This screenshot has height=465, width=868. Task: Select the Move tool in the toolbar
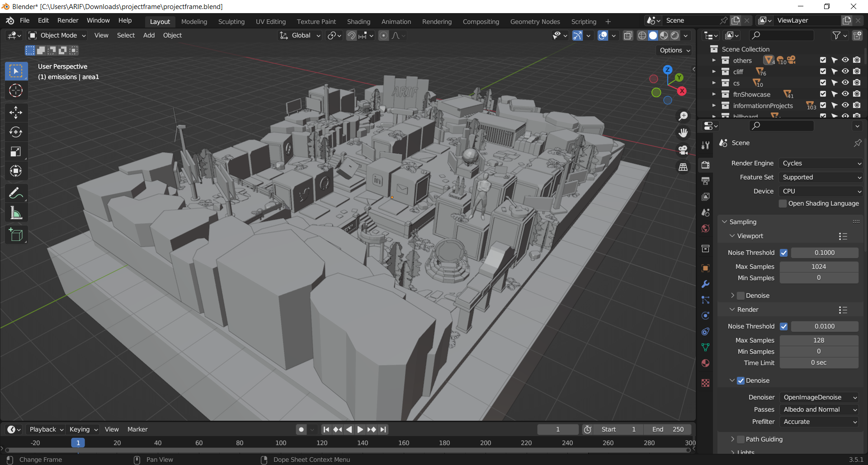coord(16,112)
